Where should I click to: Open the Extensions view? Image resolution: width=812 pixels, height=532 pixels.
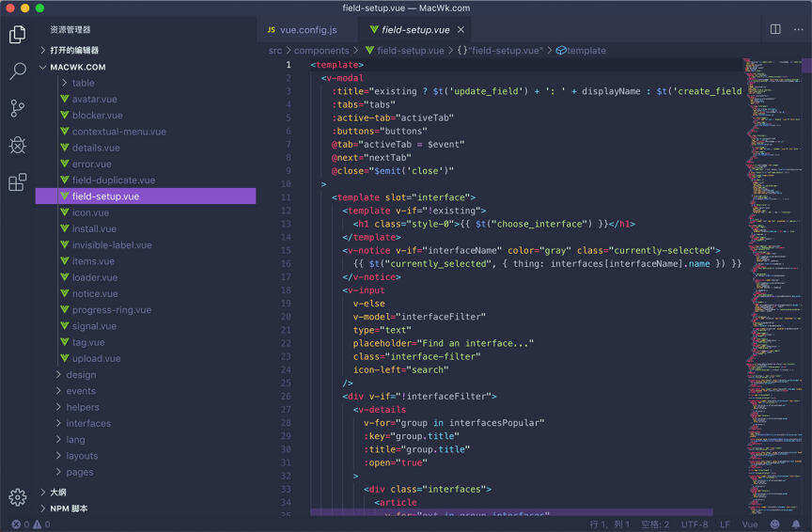coord(17,182)
